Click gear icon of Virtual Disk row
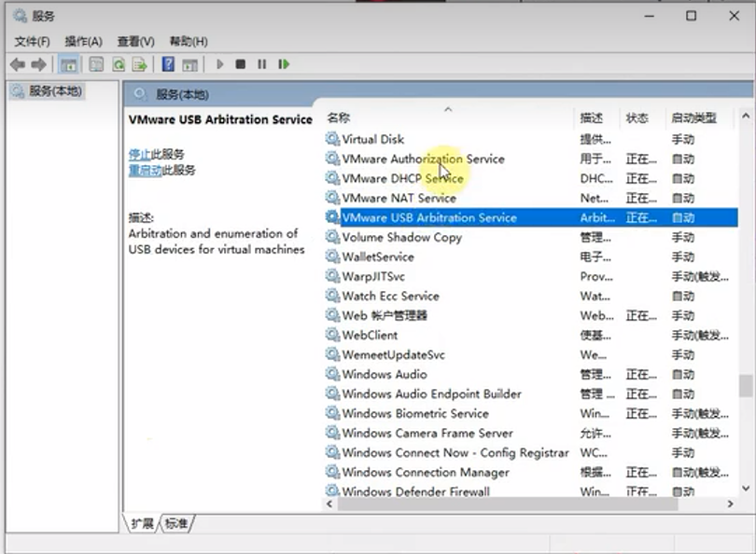 click(x=332, y=139)
